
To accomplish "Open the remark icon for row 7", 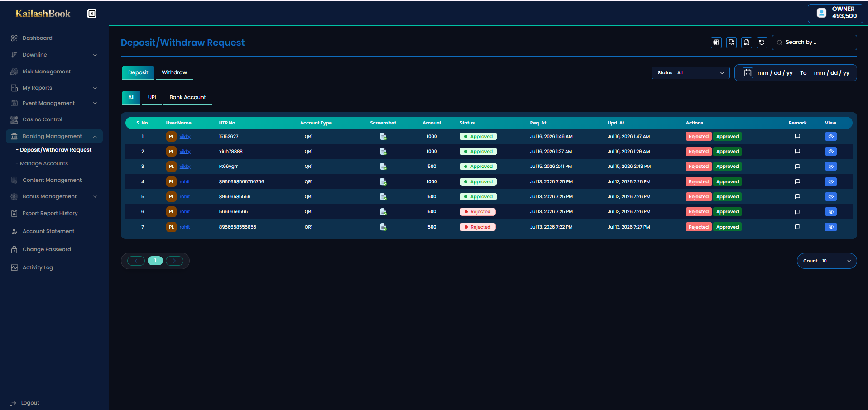I will (797, 227).
